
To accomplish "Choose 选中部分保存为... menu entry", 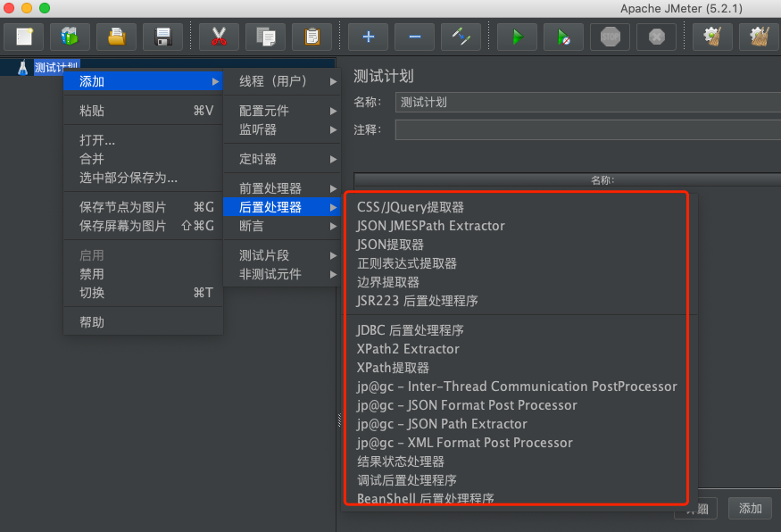I will click(x=144, y=178).
